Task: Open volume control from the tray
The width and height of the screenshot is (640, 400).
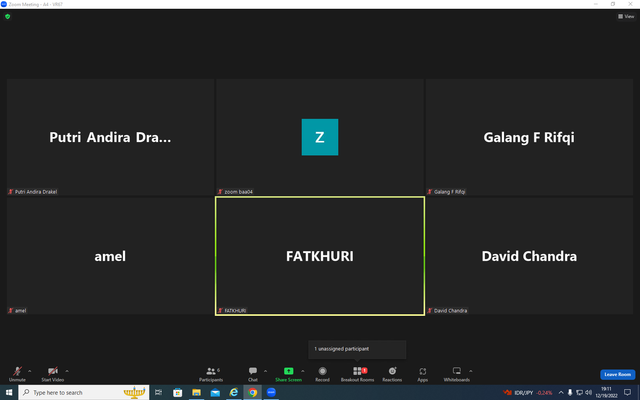Action: pos(588,393)
